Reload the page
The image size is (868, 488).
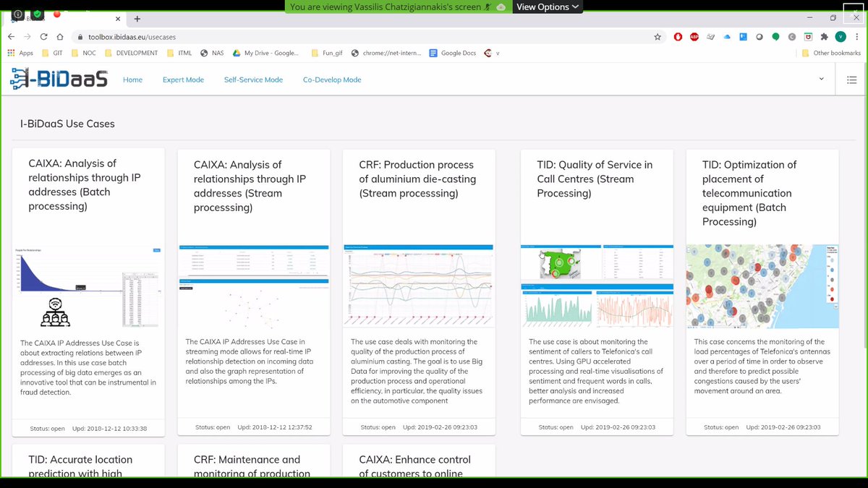[x=44, y=36]
